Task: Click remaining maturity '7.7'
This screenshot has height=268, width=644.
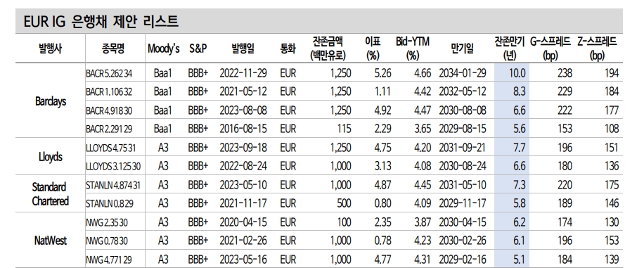Action: coord(519,148)
